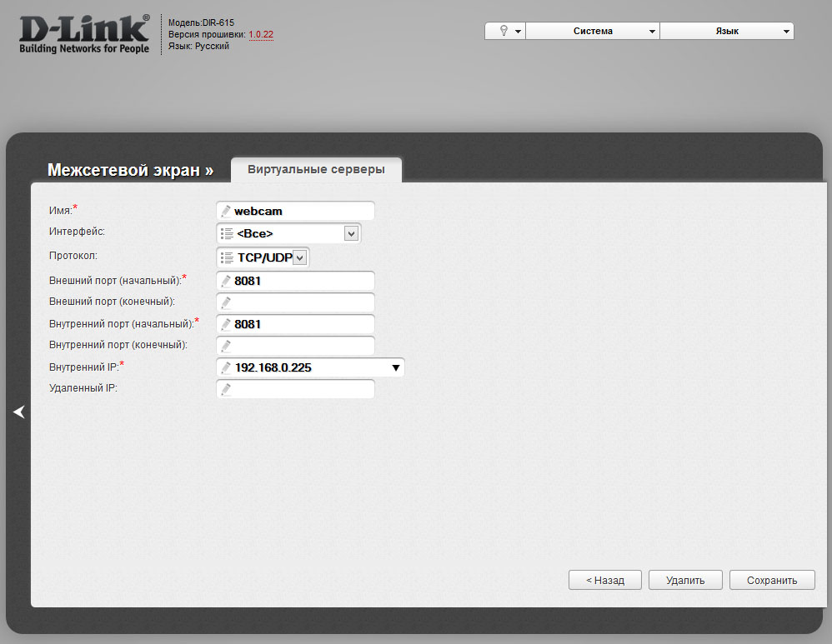Open the Протокол dropdown showing TCP/UDP

click(300, 258)
